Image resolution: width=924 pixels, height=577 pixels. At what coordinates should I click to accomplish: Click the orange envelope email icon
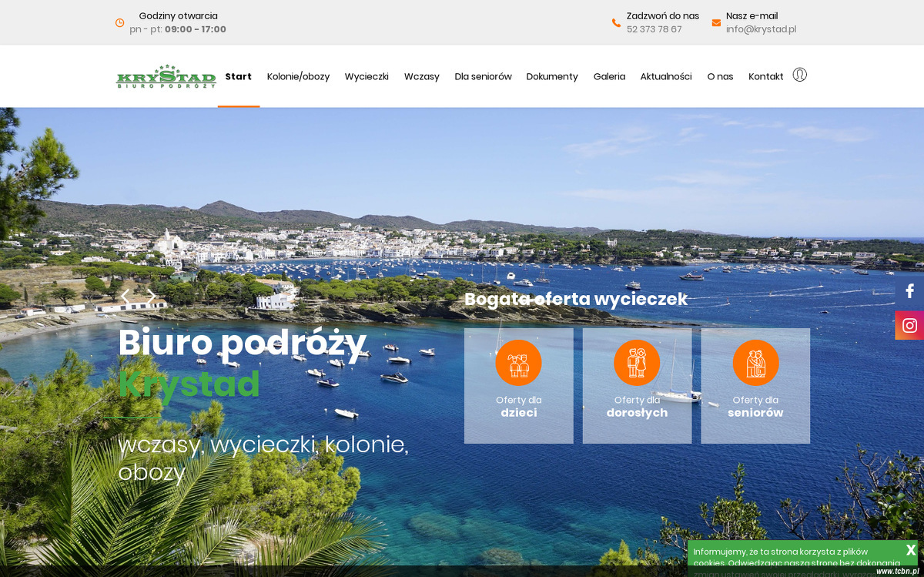tap(716, 23)
